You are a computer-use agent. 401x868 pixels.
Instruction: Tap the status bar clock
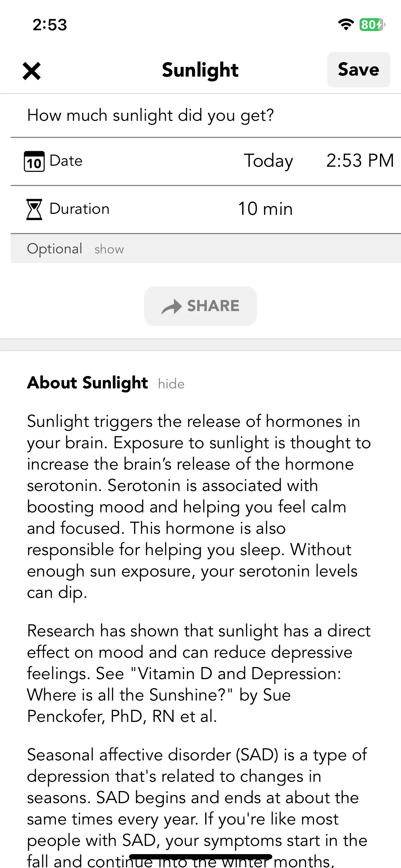point(50,25)
